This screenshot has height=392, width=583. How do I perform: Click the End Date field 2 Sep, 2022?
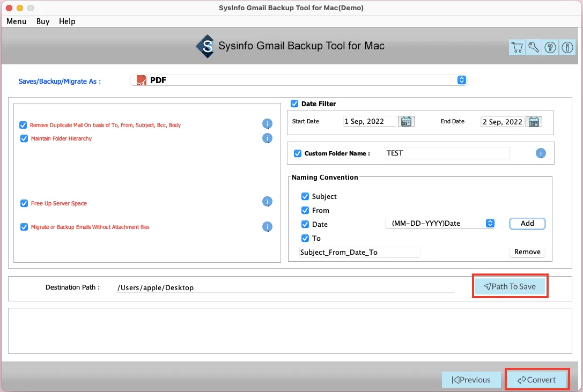pyautogui.click(x=503, y=122)
